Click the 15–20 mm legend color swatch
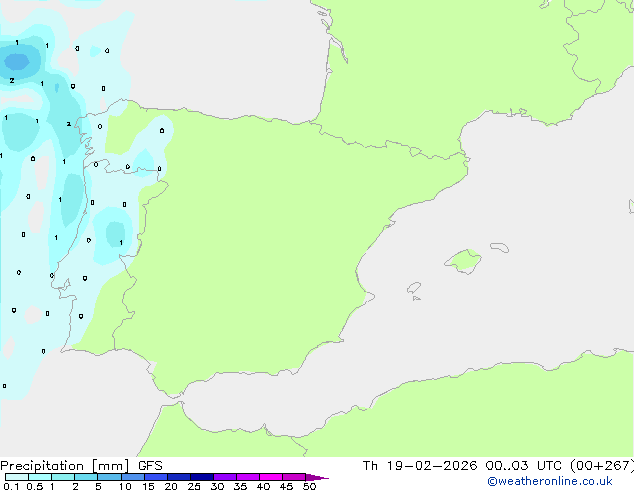634x490 pixels. click(156, 477)
